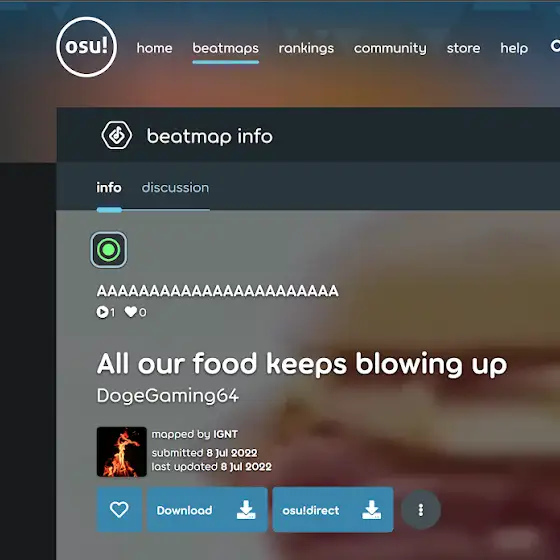Open the home menu

coord(154,48)
